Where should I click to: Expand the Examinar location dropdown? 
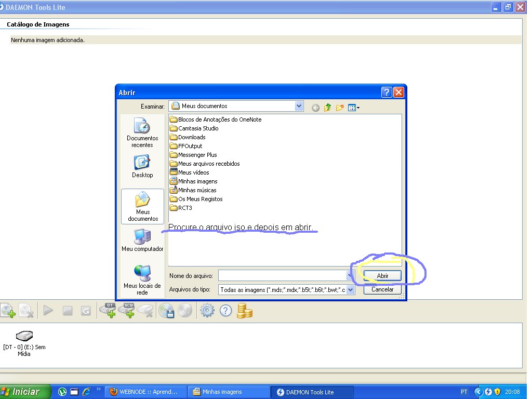coord(299,106)
